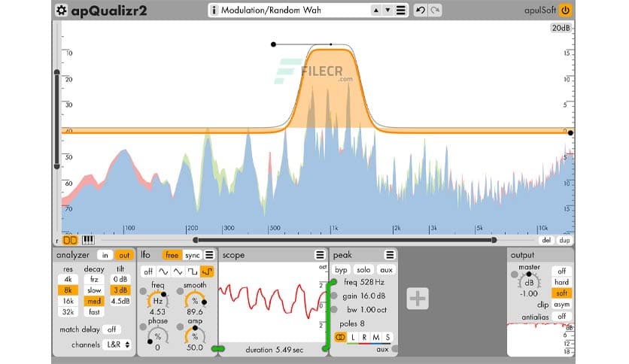Click the output master dB knob

(x=529, y=281)
